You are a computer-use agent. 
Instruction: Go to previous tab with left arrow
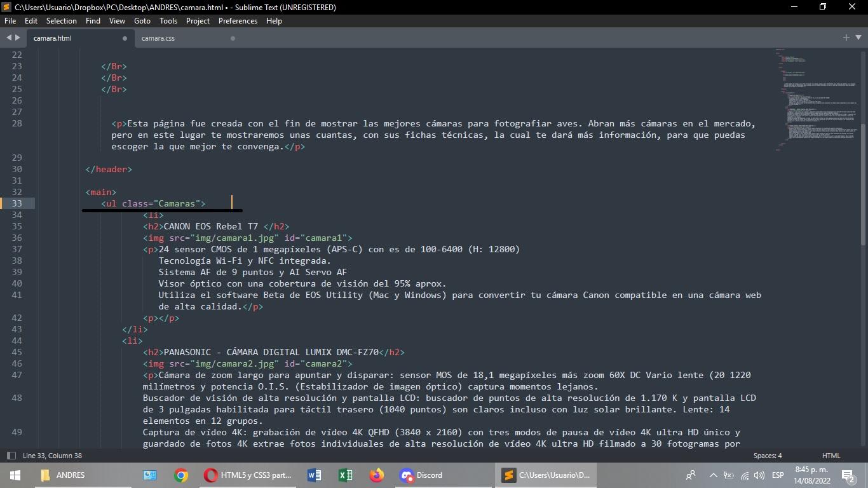coord(9,38)
